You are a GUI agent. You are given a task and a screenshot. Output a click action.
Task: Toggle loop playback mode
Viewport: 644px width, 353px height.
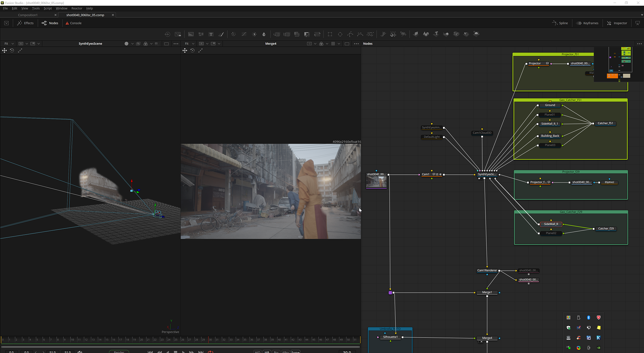(210, 352)
